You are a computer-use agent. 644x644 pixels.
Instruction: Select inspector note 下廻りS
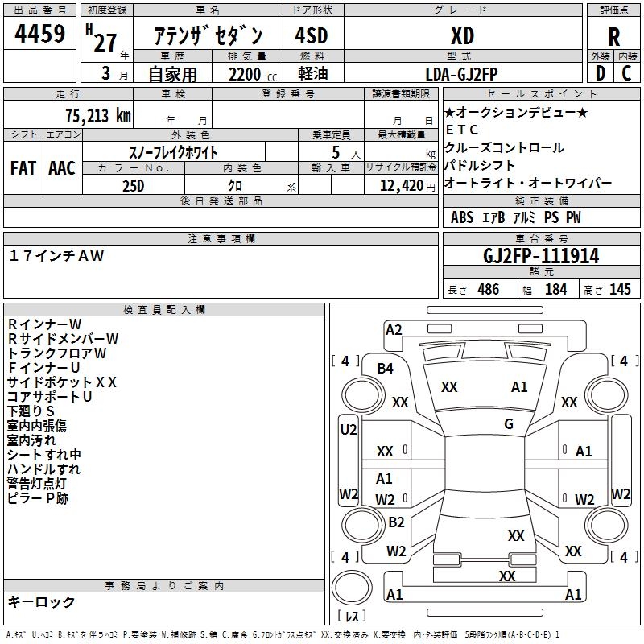(31, 411)
